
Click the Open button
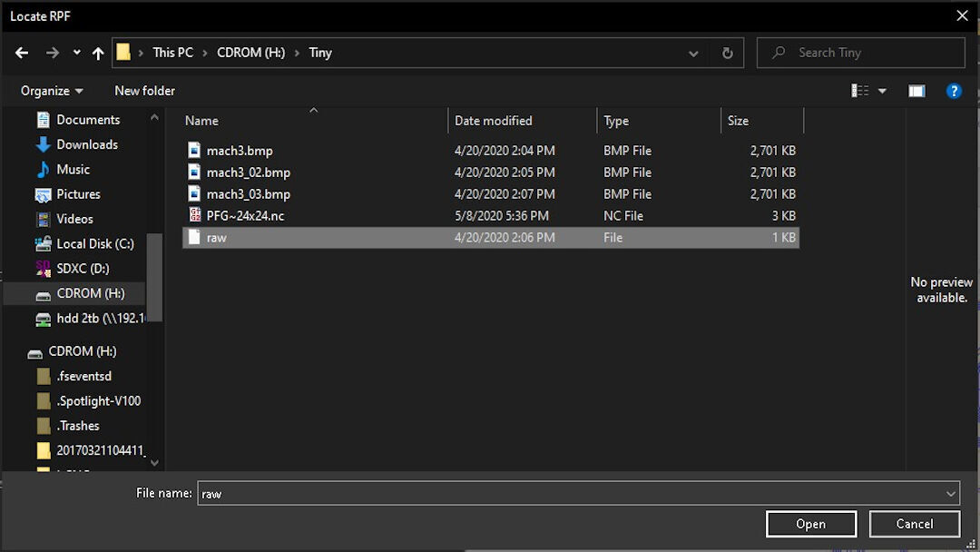(x=810, y=524)
